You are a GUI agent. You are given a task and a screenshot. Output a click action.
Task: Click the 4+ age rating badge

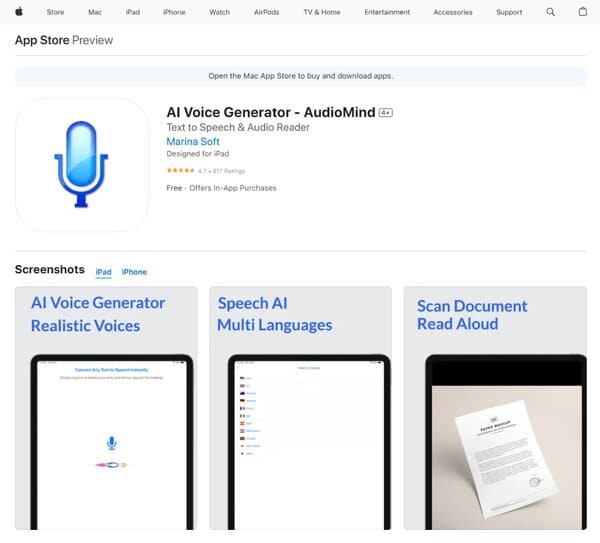pos(385,113)
